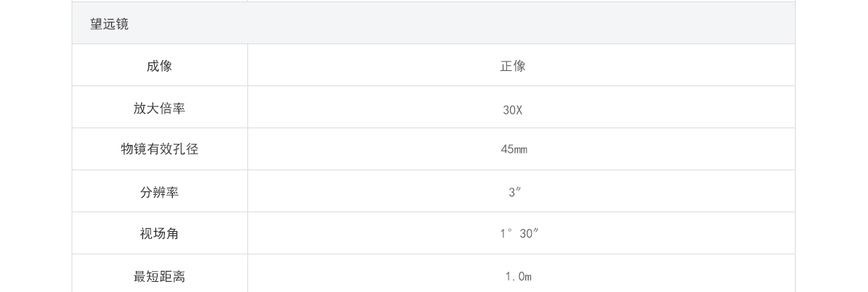This screenshot has width=868, height=292.
Task: Click the 最短距离 table row
Action: point(433,273)
